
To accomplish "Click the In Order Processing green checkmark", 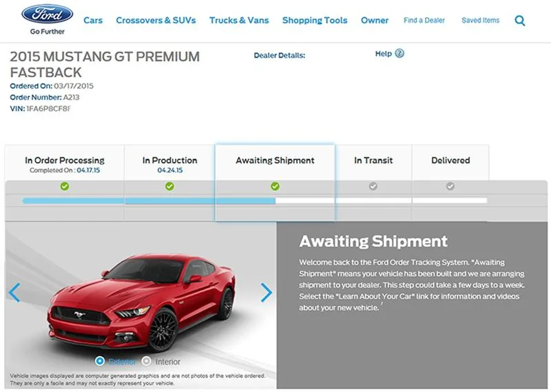I will click(x=65, y=186).
